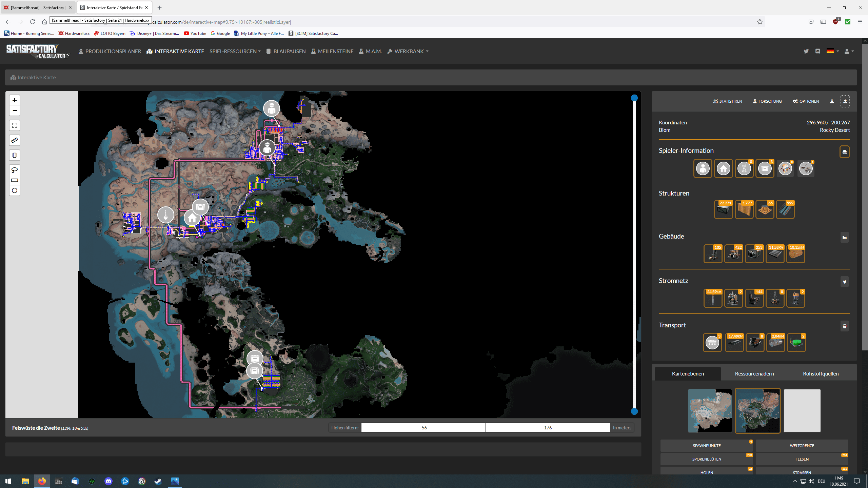Toggle storage containers layer showing 253

tap(754, 254)
